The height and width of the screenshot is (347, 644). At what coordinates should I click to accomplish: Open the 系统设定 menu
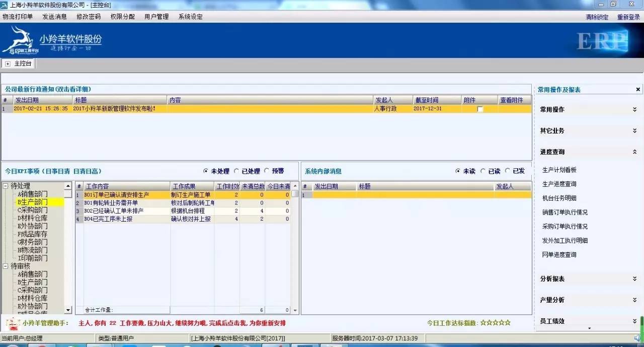190,17
